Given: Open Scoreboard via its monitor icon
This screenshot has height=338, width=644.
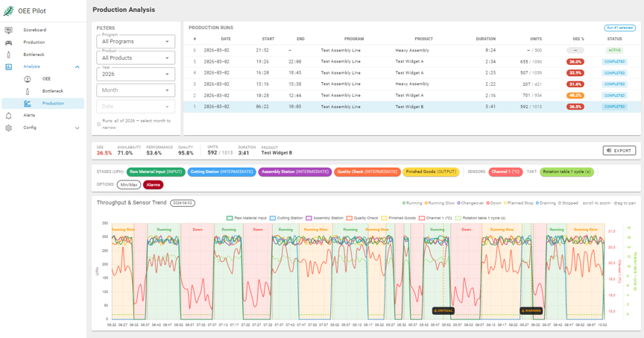Looking at the screenshot, I should (x=9, y=30).
